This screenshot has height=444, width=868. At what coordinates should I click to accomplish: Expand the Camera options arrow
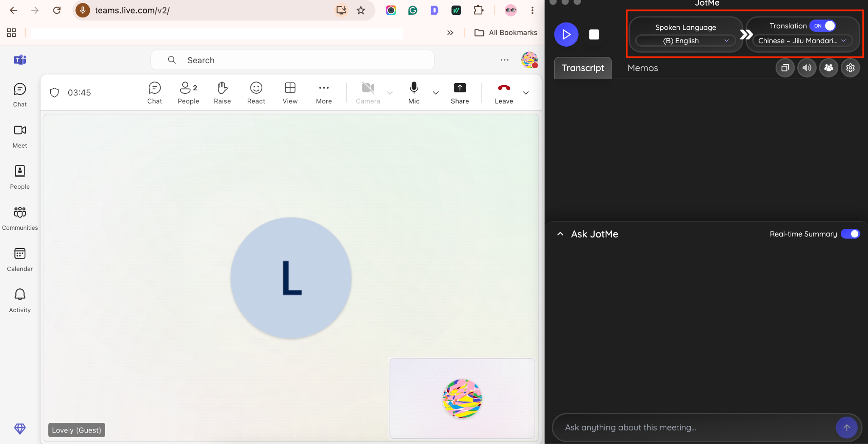pyautogui.click(x=390, y=93)
